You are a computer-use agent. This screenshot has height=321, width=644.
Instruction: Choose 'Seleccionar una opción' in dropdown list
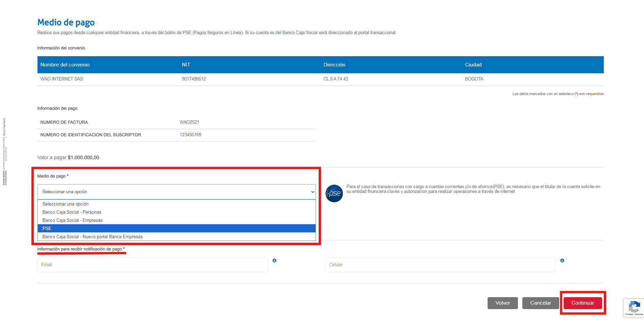tap(177, 204)
